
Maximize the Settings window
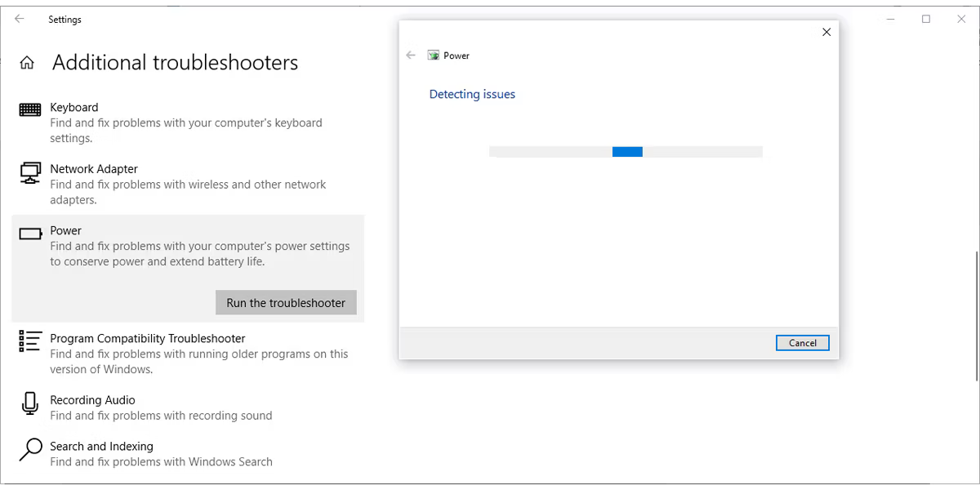[x=926, y=19]
